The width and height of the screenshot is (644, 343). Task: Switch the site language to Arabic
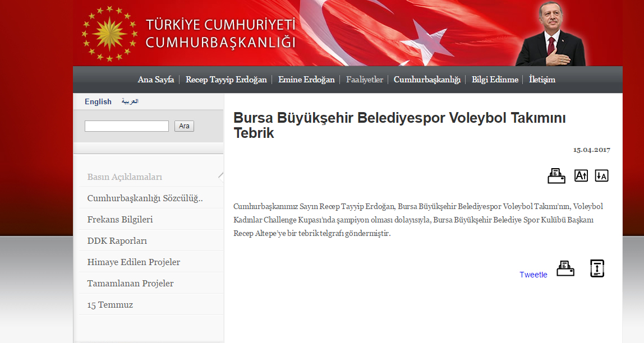click(130, 101)
